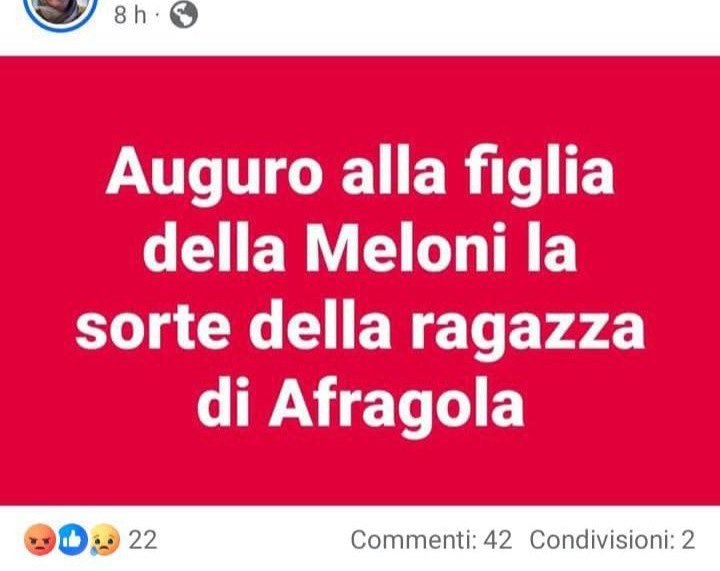
Task: Click the empty red area below the text
Action: [x=360, y=473]
